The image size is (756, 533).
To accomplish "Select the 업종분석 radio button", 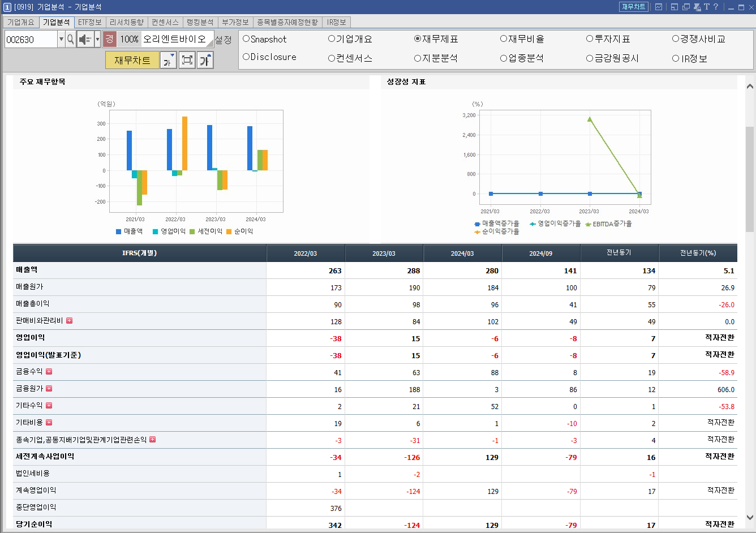I will click(x=504, y=58).
